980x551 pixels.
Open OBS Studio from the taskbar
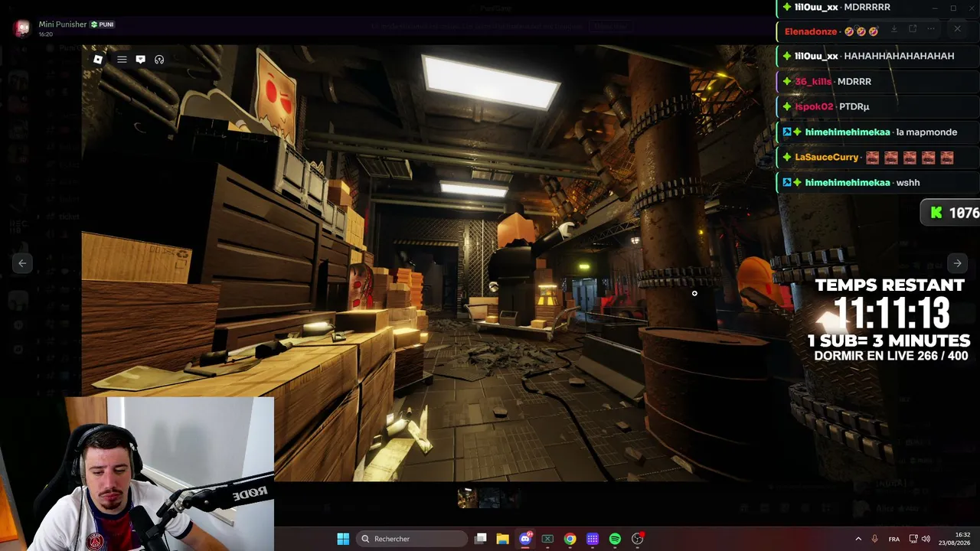coord(638,539)
